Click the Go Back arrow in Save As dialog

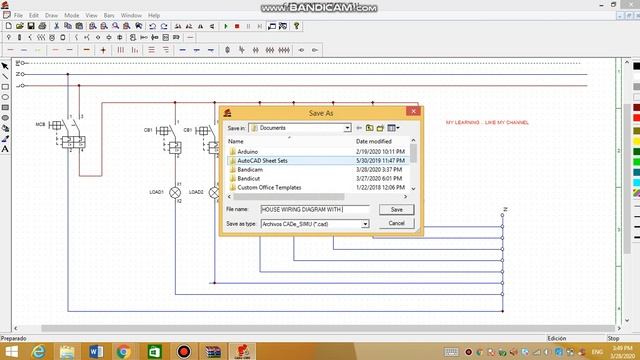tap(359, 128)
